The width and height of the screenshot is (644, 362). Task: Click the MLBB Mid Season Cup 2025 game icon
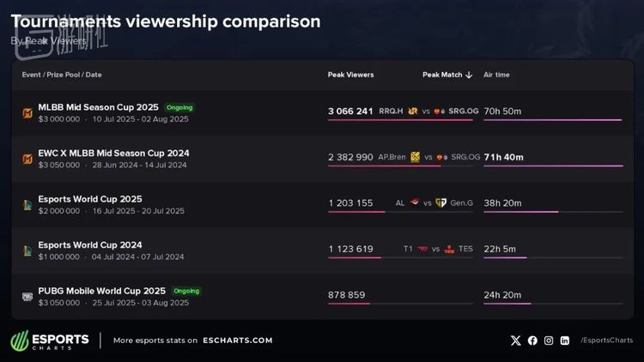27,112
